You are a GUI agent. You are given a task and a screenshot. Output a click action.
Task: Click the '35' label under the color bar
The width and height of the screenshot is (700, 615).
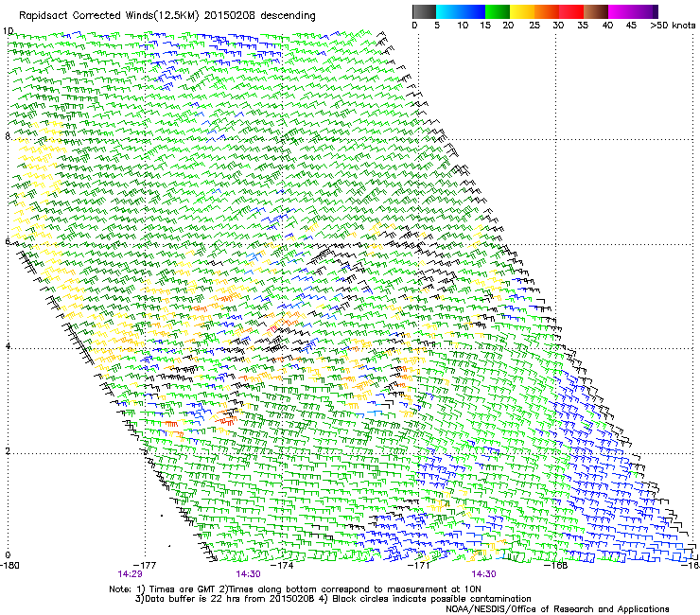coord(583,26)
